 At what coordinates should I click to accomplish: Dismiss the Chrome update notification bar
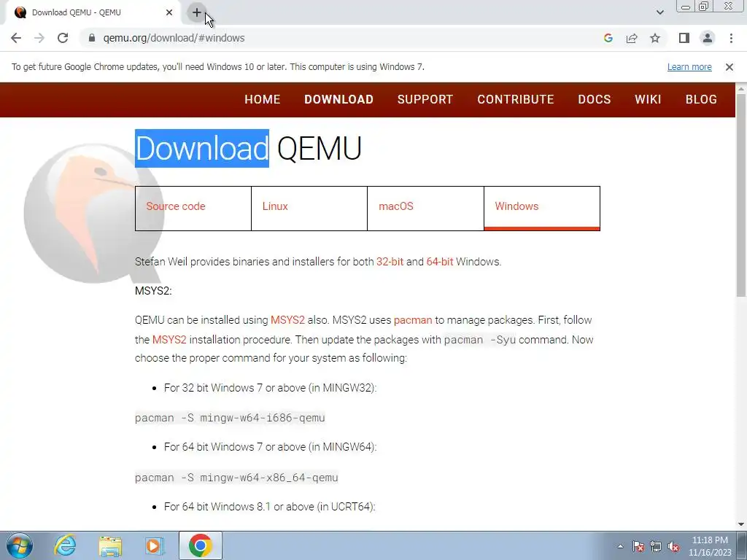pyautogui.click(x=729, y=67)
